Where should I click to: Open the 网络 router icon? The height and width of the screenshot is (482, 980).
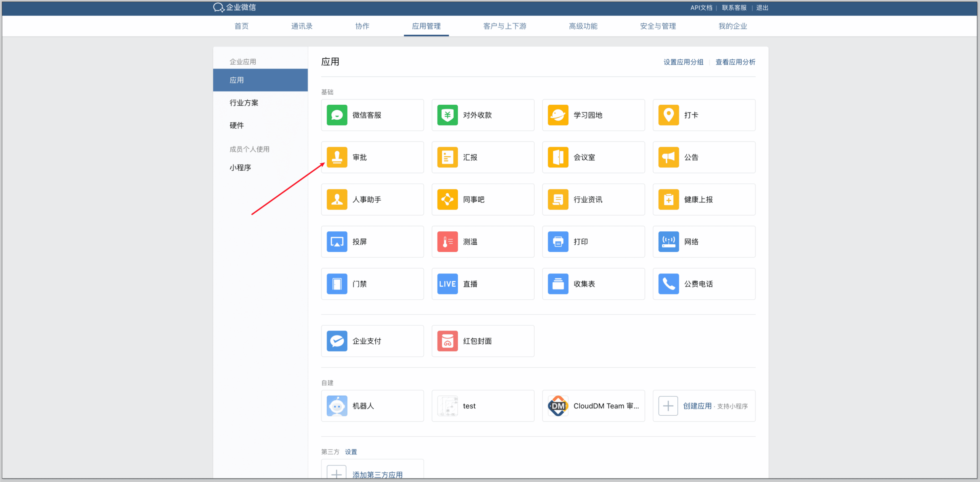(669, 242)
